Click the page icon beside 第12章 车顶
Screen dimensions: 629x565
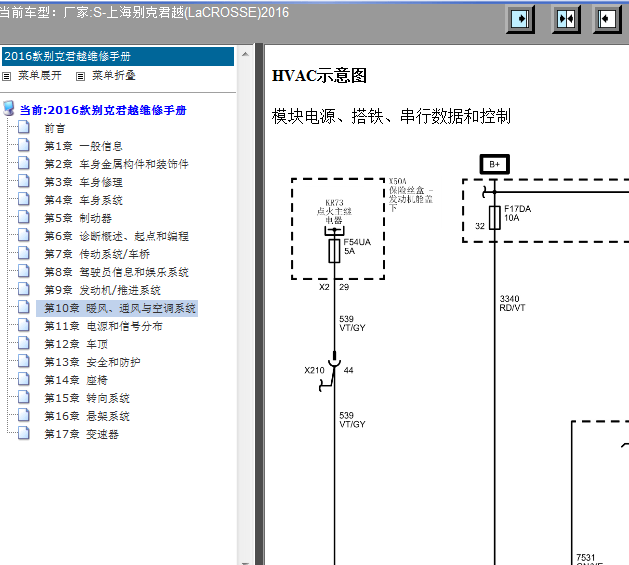pos(24,343)
